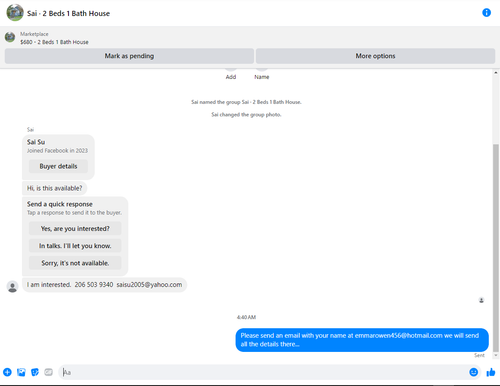This screenshot has width=500, height=386.
Task: Click the scrollbar down arrow
Action: [x=496, y=355]
